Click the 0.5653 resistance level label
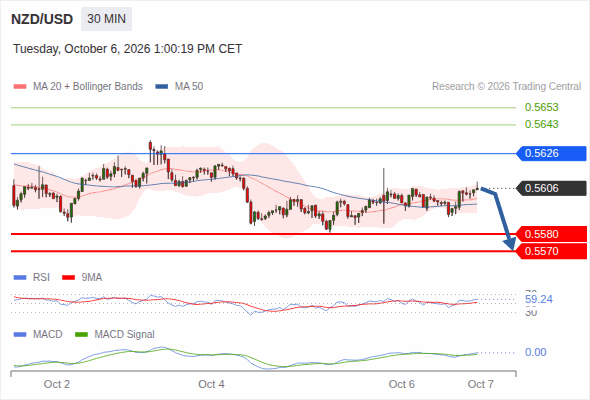The width and height of the screenshot is (590, 400). tap(541, 107)
